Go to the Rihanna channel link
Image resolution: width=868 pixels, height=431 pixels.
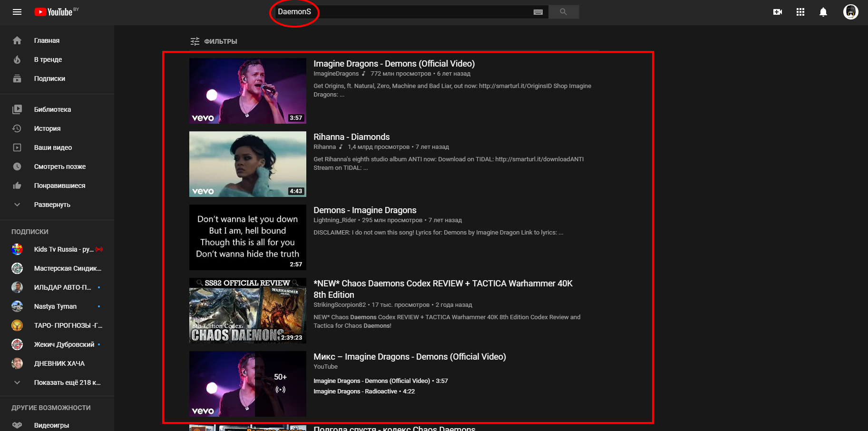(324, 147)
